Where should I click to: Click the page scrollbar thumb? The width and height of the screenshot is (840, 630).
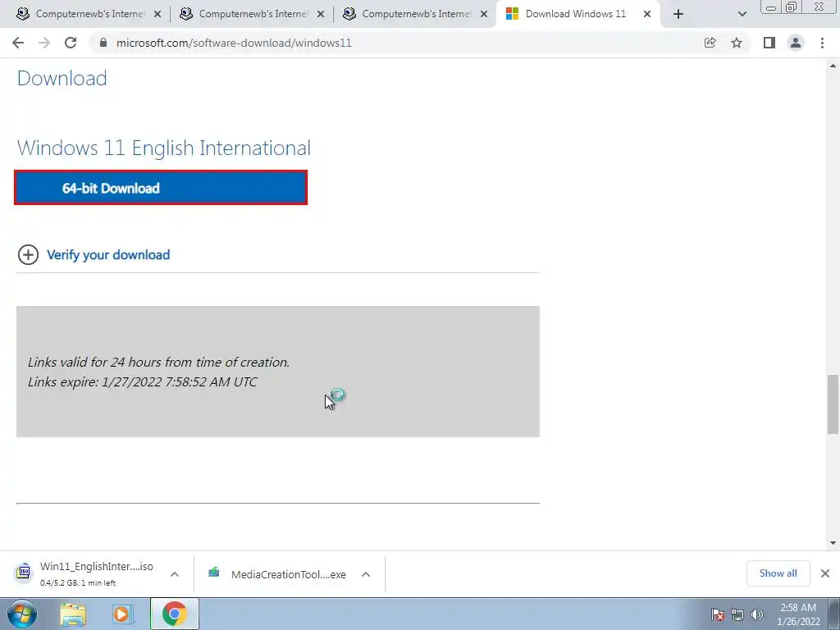tap(833, 404)
